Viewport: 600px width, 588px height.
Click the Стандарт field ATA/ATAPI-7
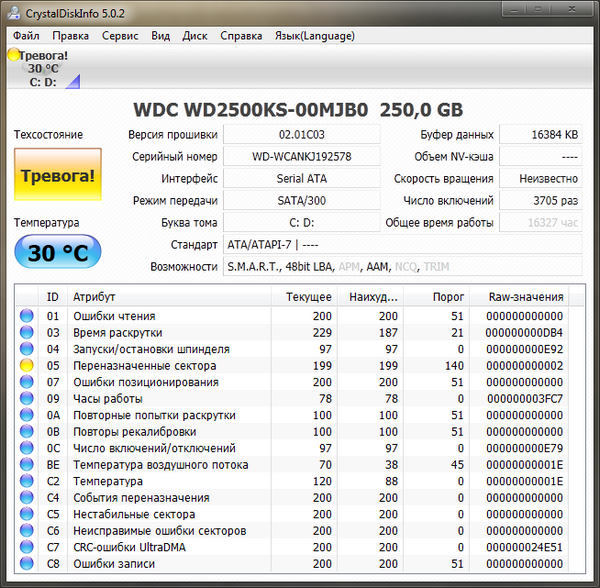403,244
